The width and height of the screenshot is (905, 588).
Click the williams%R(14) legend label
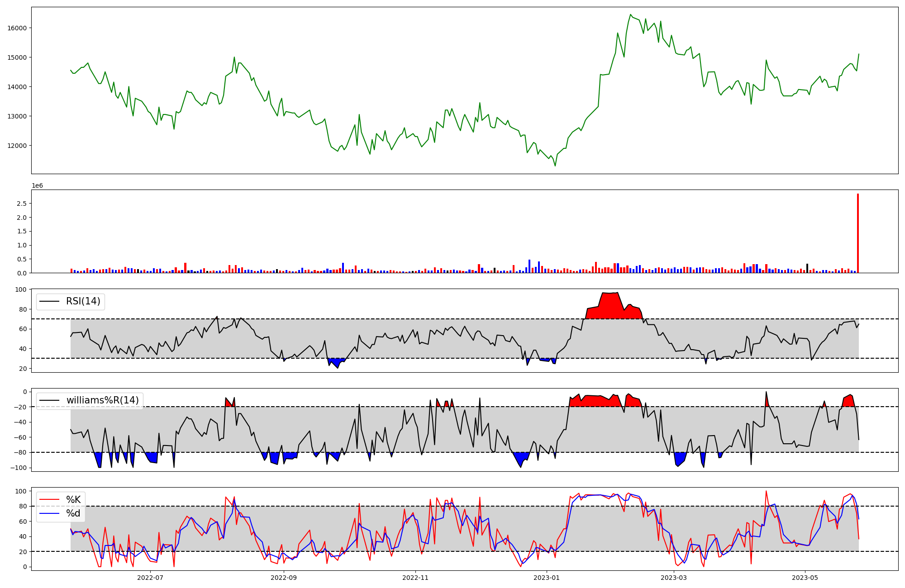102,400
